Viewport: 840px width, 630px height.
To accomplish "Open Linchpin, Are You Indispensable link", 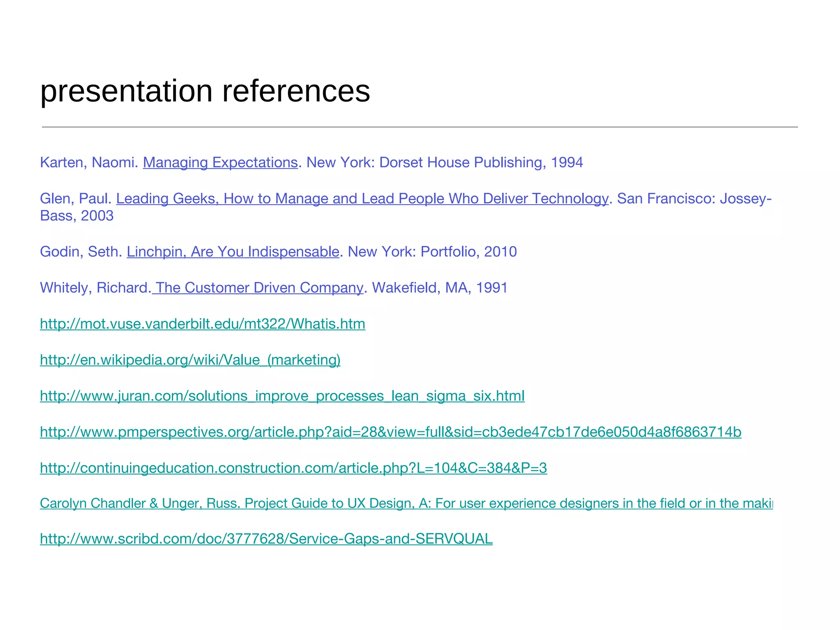I will point(233,251).
